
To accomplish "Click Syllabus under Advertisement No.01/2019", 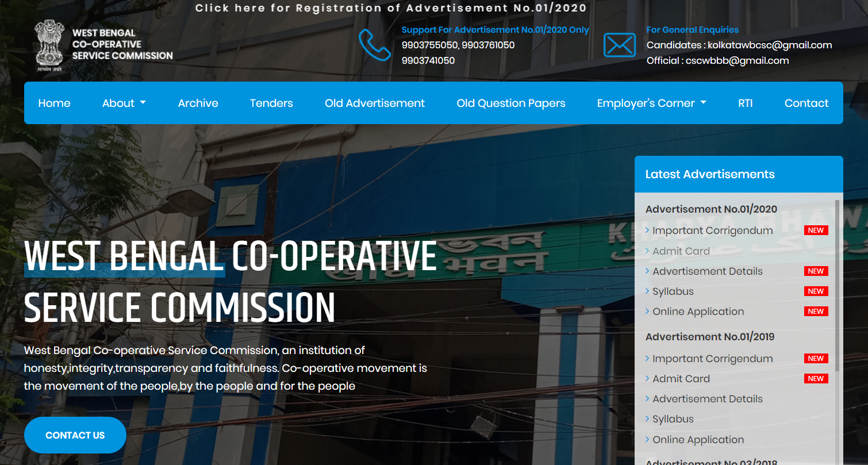I will pos(673,418).
